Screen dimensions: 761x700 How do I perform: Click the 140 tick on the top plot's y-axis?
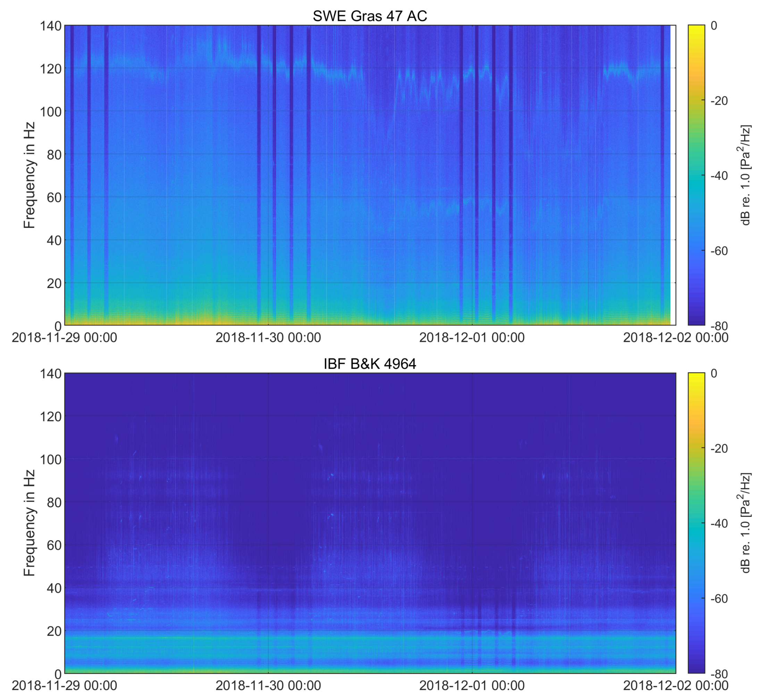(50, 26)
